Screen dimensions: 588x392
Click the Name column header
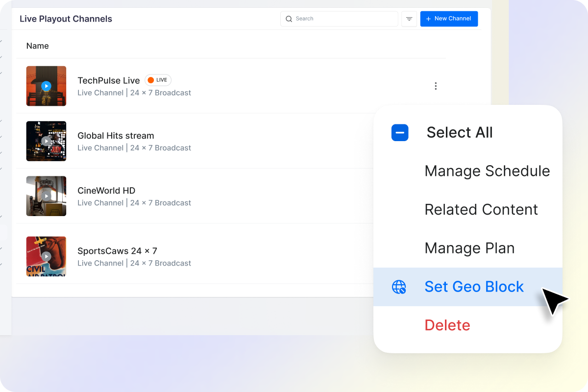(x=38, y=46)
